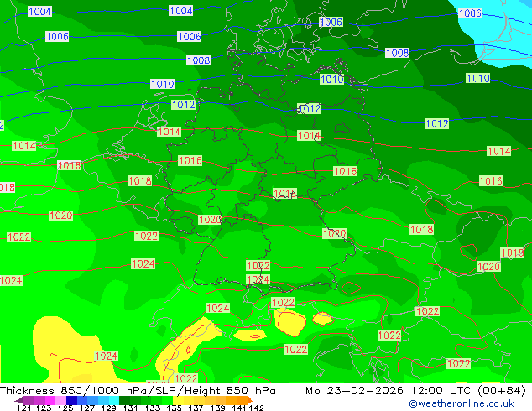Select the light pink swatch in the legend
532x411 pixels.
coord(60,400)
